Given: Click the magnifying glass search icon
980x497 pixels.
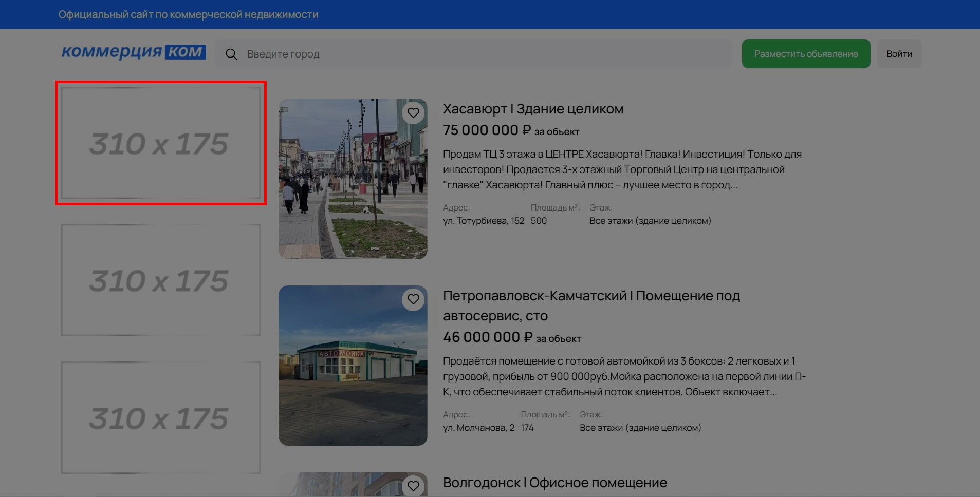Looking at the screenshot, I should click(x=231, y=54).
